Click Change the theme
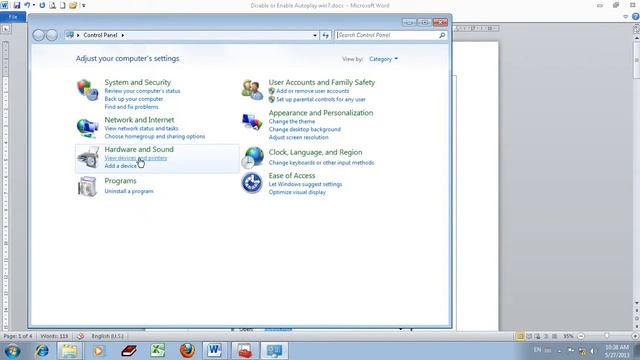This screenshot has height=360, width=640. tap(292, 121)
